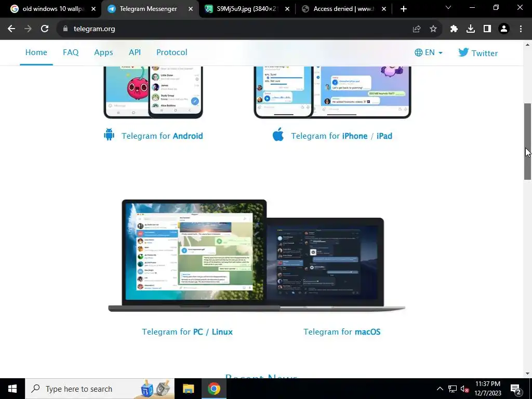Switch to the S9Mj5u9.jpg tab

(x=247, y=9)
